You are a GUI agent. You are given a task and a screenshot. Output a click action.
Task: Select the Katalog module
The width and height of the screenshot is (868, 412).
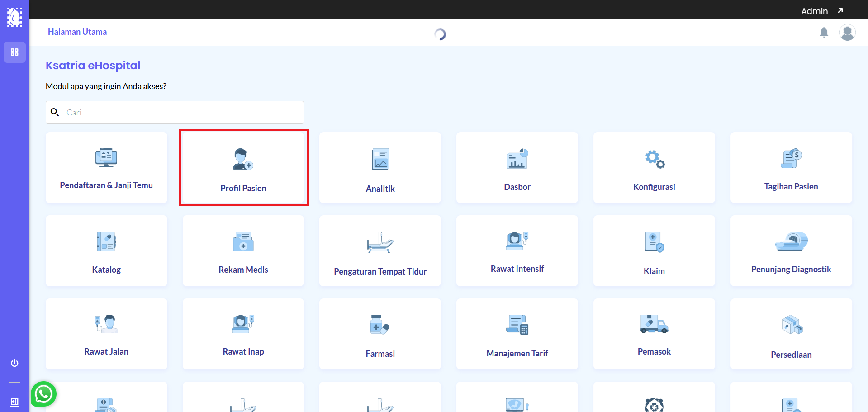(106, 251)
